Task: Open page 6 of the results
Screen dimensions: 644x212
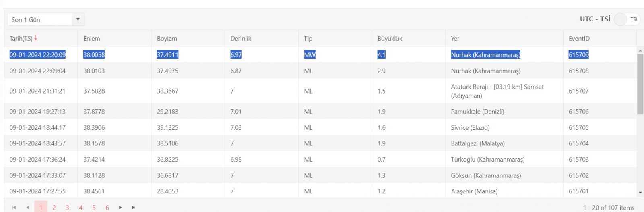Action: coord(107,208)
